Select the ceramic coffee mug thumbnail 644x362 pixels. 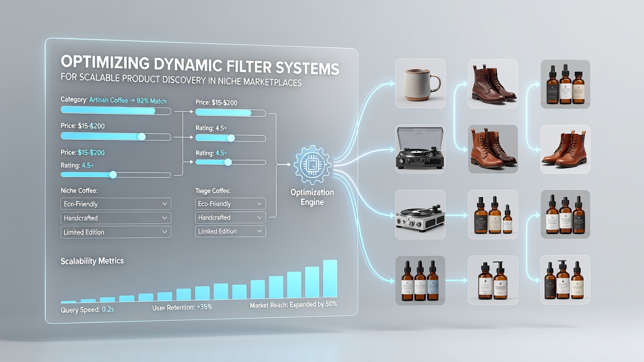coord(420,83)
